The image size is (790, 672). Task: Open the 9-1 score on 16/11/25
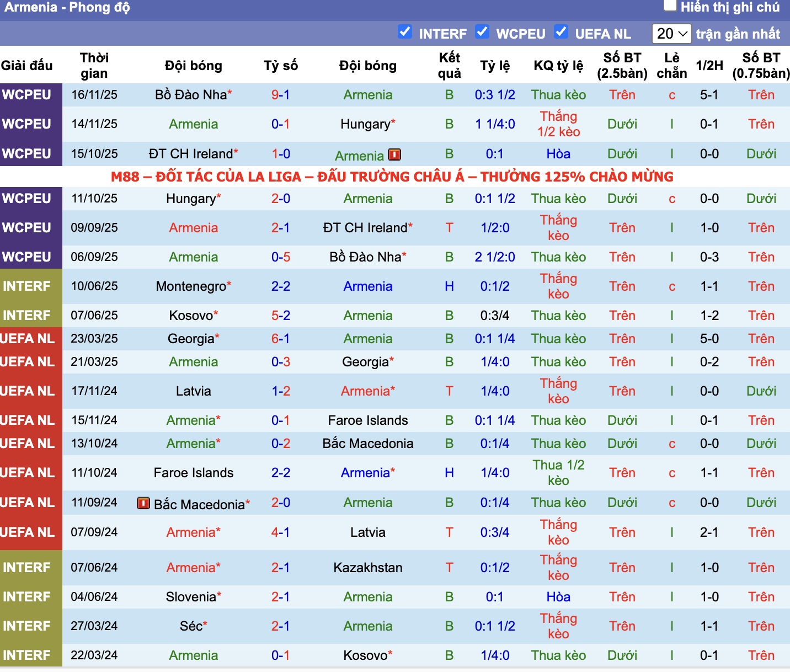[280, 95]
